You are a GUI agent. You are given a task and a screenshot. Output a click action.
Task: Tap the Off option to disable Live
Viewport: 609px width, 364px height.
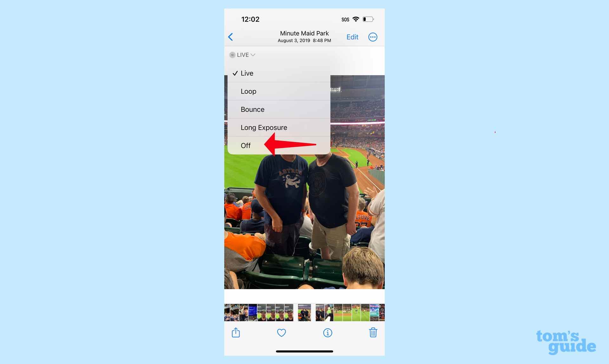(x=246, y=146)
